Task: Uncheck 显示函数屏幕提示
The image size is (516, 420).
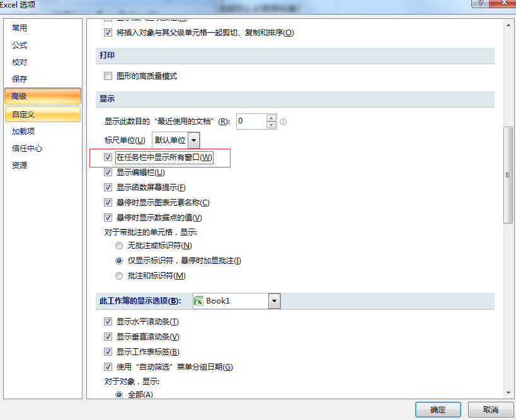Action: click(108, 188)
